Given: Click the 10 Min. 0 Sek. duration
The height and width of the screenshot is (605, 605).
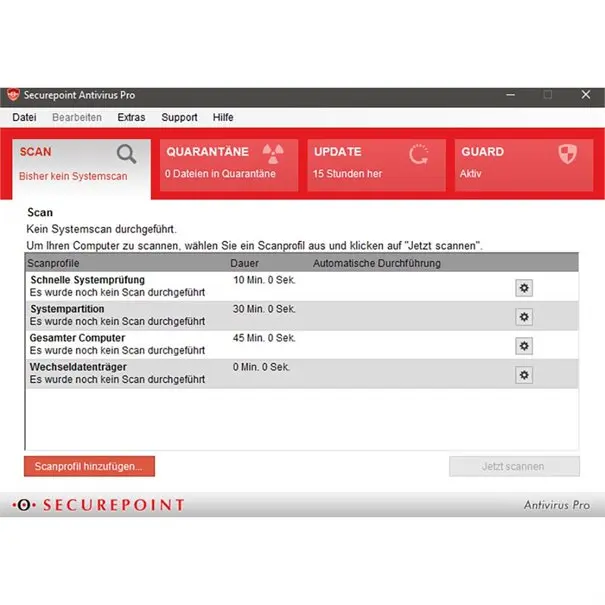Looking at the screenshot, I should pyautogui.click(x=264, y=280).
